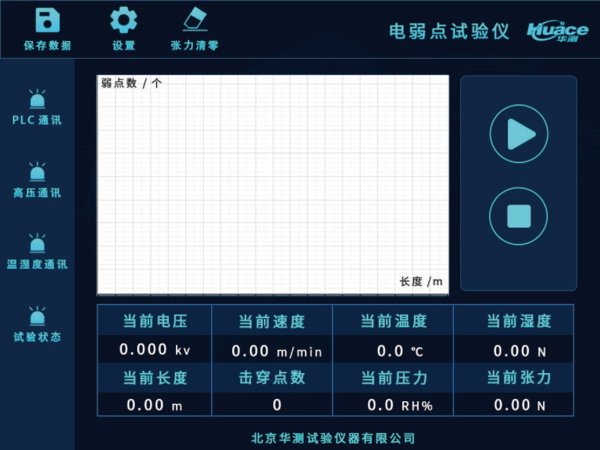Click the 高压通讯 alarm light indicator
Screen dimensions: 600x450
pos(37,172)
